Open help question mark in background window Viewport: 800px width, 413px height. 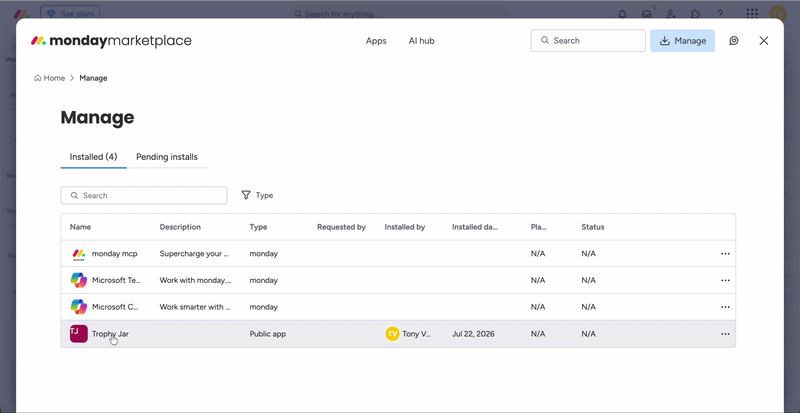[x=720, y=14]
